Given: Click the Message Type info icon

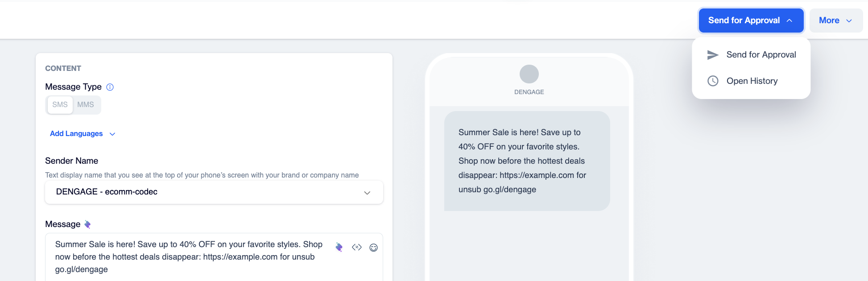Looking at the screenshot, I should [x=110, y=87].
